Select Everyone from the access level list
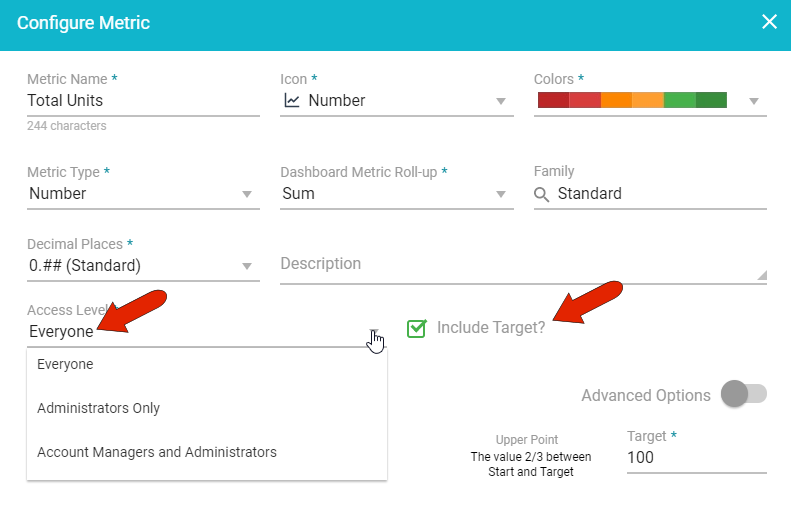Viewport: 791px width, 511px height. [65, 365]
